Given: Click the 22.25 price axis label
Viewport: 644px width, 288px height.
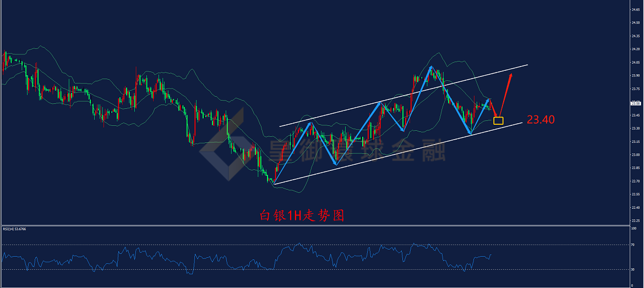Looking at the screenshot, I should point(636,221).
